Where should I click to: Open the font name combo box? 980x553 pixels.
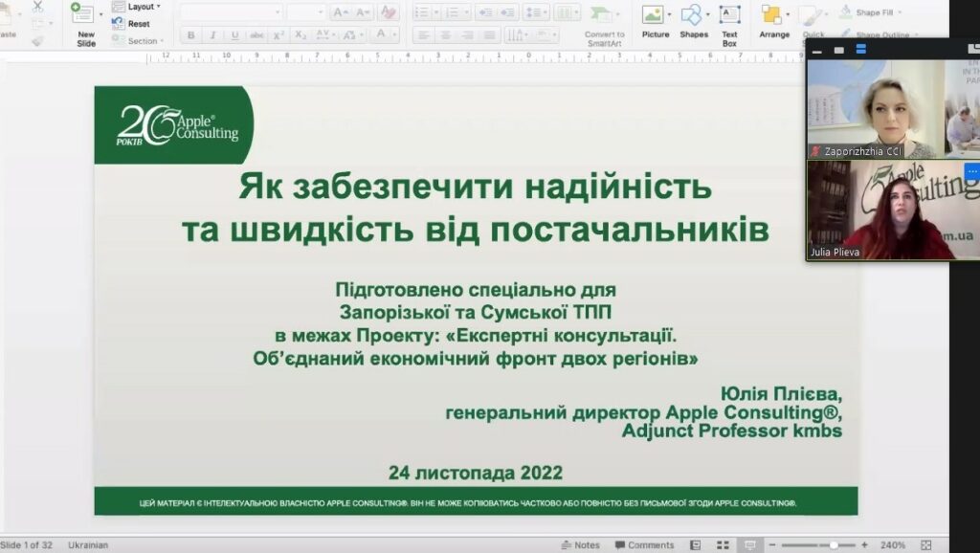(x=231, y=11)
